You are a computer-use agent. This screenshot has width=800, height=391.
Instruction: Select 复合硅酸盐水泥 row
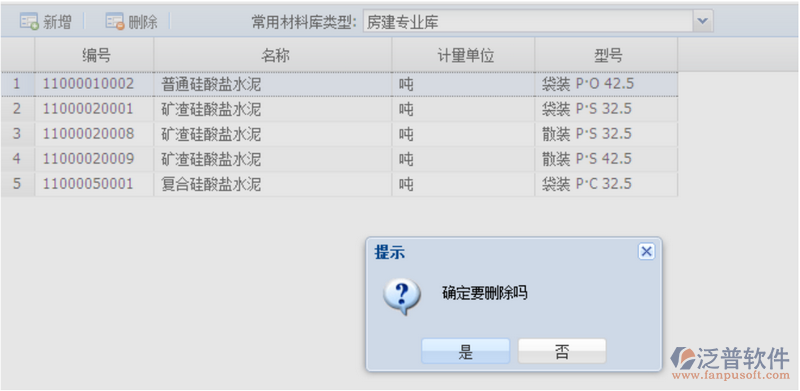click(x=339, y=184)
